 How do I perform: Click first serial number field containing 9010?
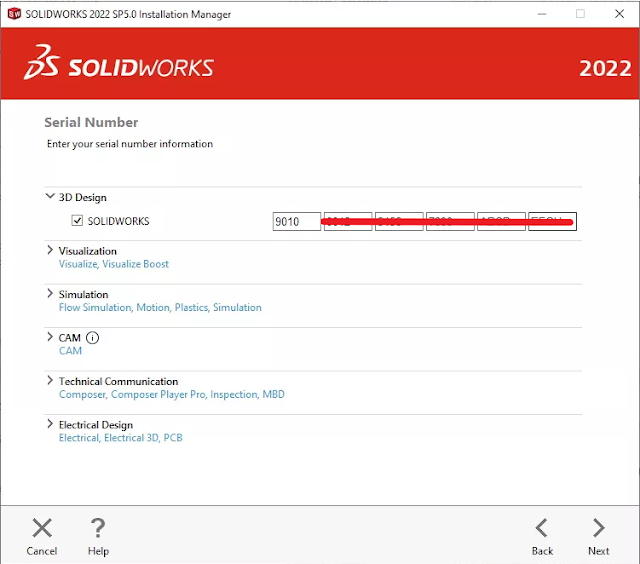pyautogui.click(x=297, y=222)
